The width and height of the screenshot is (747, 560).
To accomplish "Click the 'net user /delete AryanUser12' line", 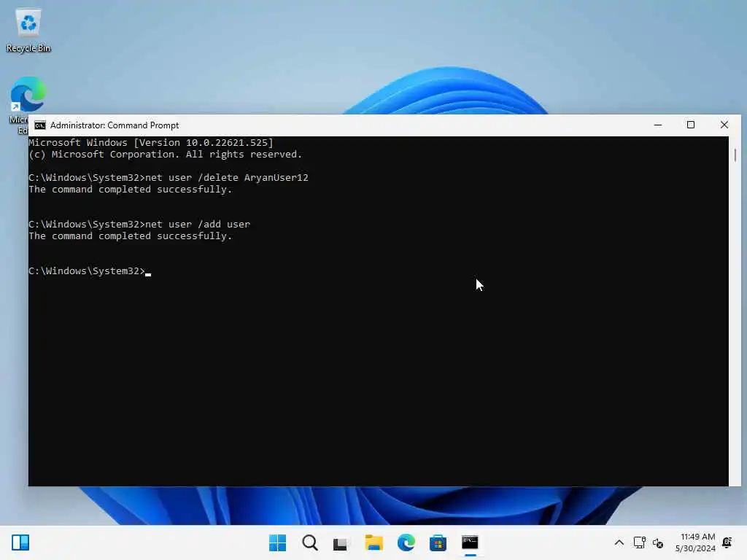I will (169, 178).
